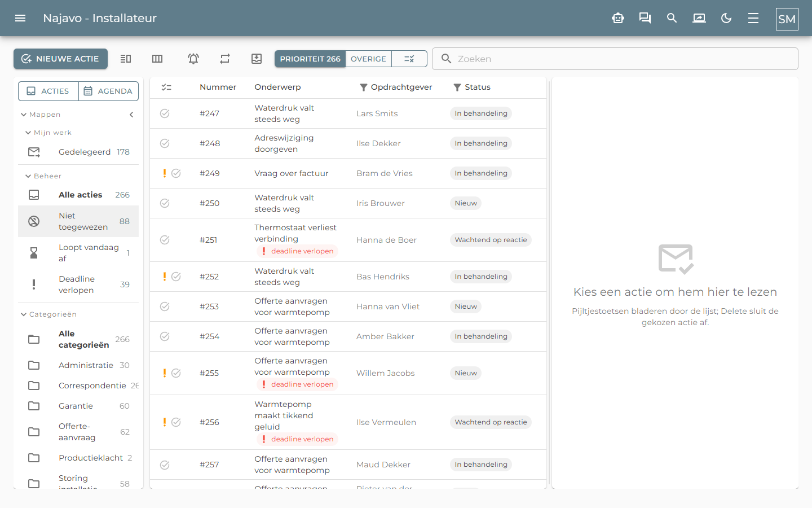This screenshot has width=812, height=508.
Task: Select the PRIORITEIT 266 tab
Action: pyautogui.click(x=310, y=59)
